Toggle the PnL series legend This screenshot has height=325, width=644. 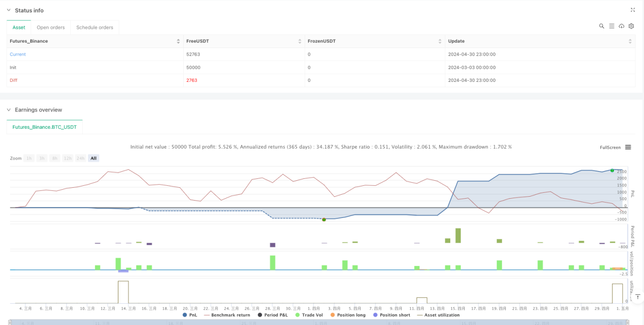point(190,315)
